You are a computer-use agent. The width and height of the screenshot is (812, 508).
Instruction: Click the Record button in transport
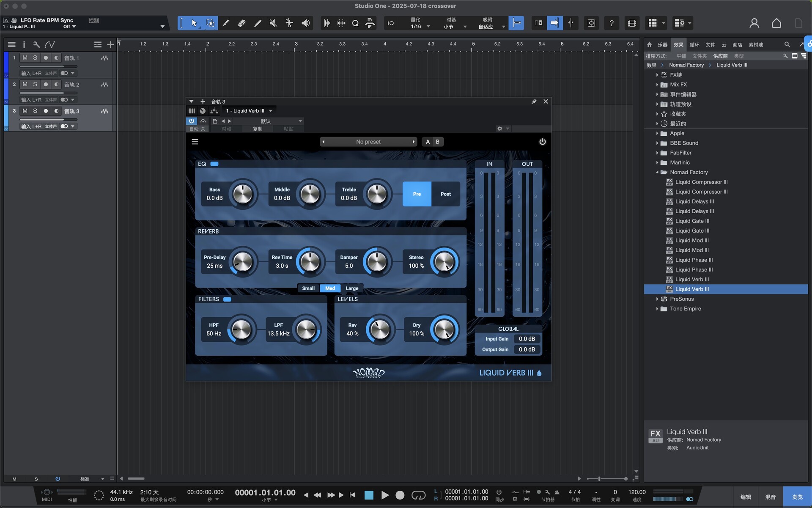(x=400, y=495)
